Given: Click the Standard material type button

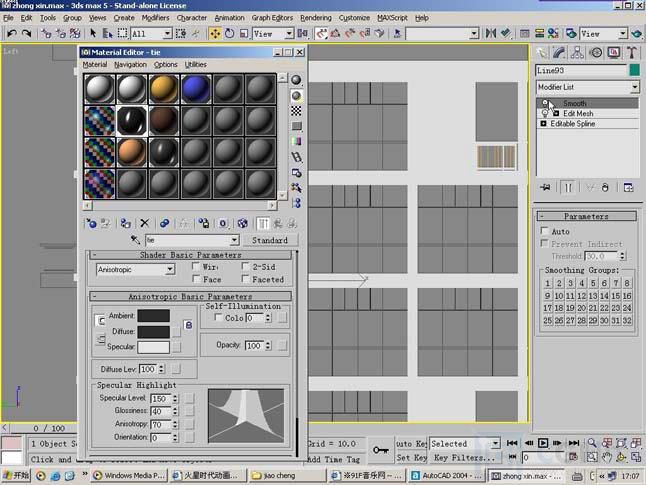Looking at the screenshot, I should [x=270, y=240].
